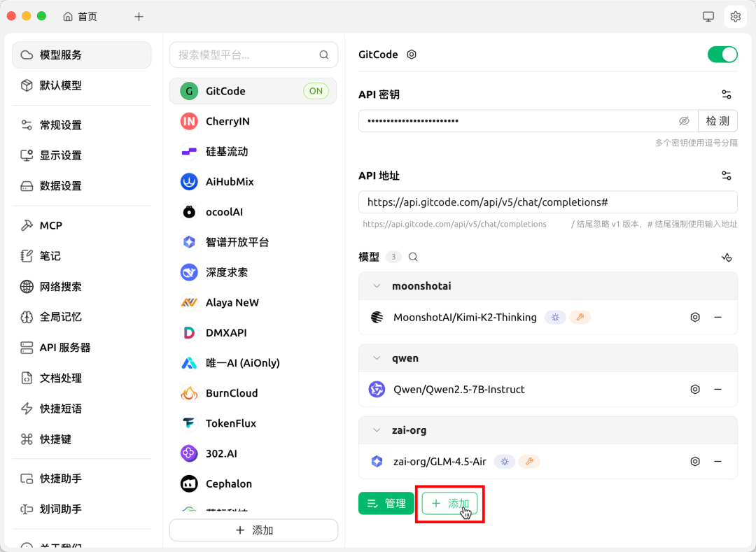
Task: Select 302.AI provider
Action: point(253,454)
